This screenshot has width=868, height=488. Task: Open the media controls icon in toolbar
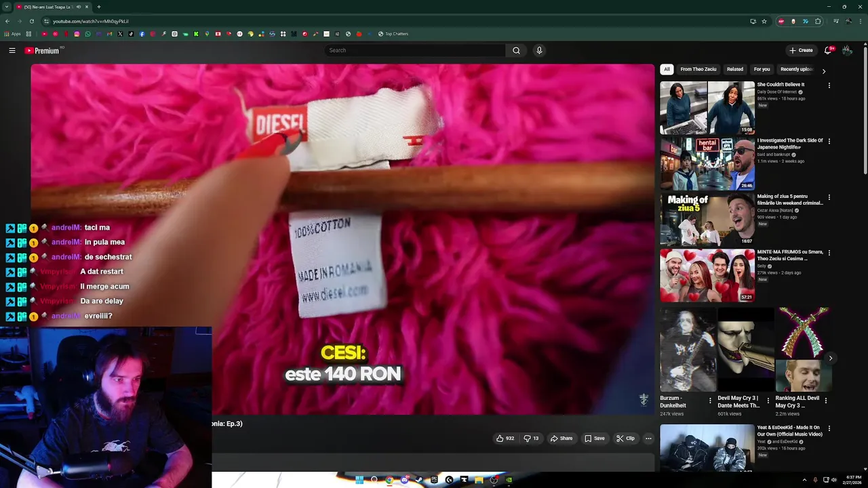point(835,21)
